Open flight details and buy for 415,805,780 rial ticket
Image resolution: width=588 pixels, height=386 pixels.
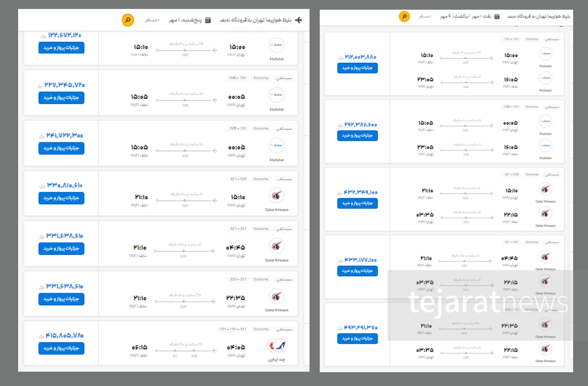click(61, 348)
